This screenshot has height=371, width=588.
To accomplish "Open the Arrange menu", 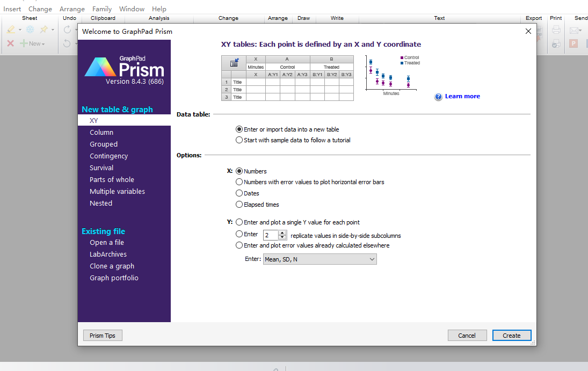I will click(x=72, y=9).
